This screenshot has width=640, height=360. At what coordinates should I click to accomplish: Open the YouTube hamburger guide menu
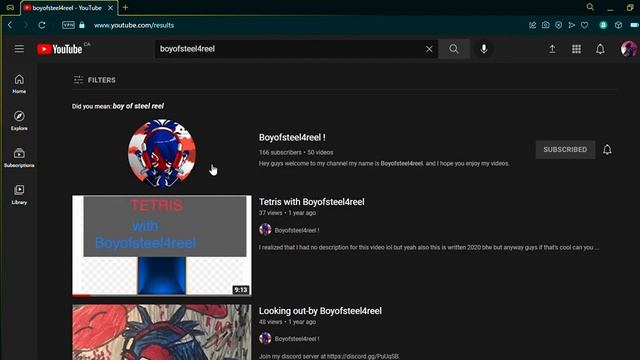tap(19, 49)
